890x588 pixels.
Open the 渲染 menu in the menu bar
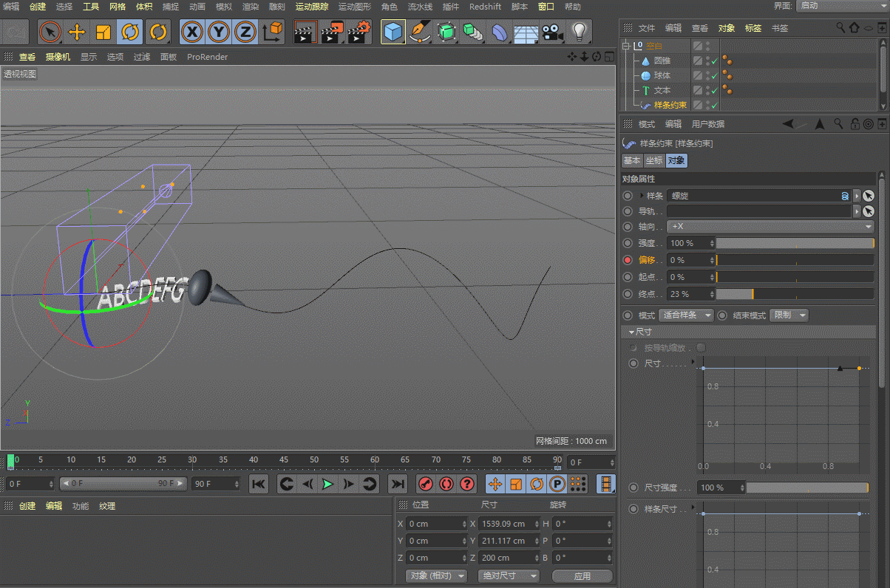(249, 7)
